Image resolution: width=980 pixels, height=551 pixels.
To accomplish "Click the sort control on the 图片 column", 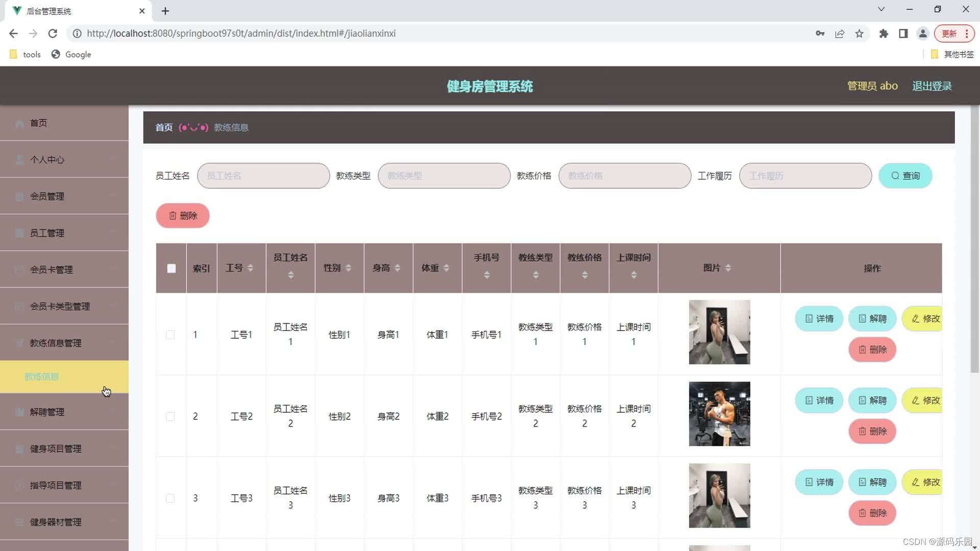I will (728, 267).
